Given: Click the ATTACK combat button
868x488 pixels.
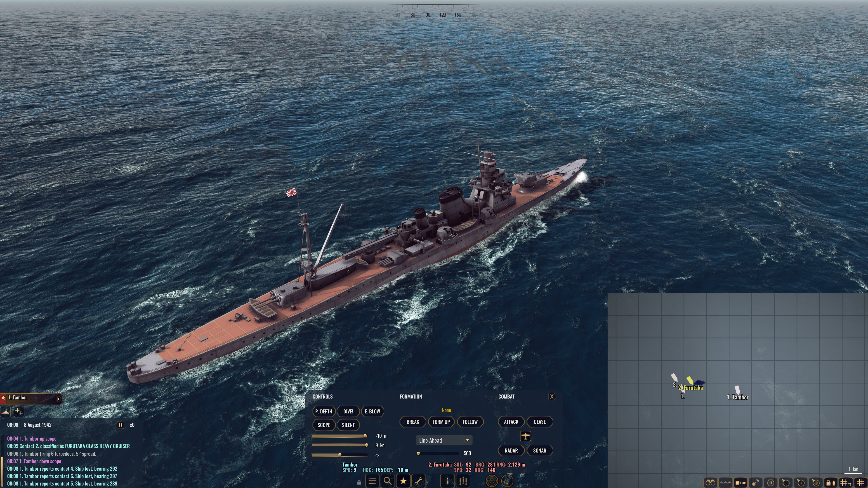Looking at the screenshot, I should (x=511, y=422).
